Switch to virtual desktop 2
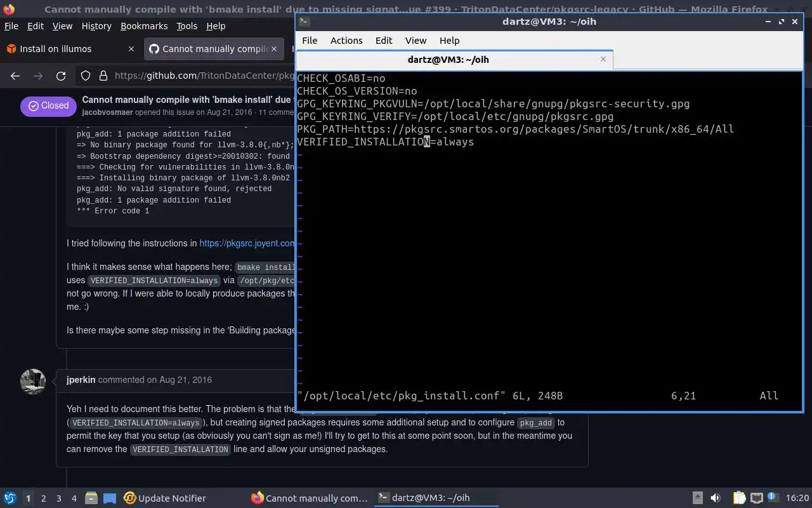 pos(43,498)
